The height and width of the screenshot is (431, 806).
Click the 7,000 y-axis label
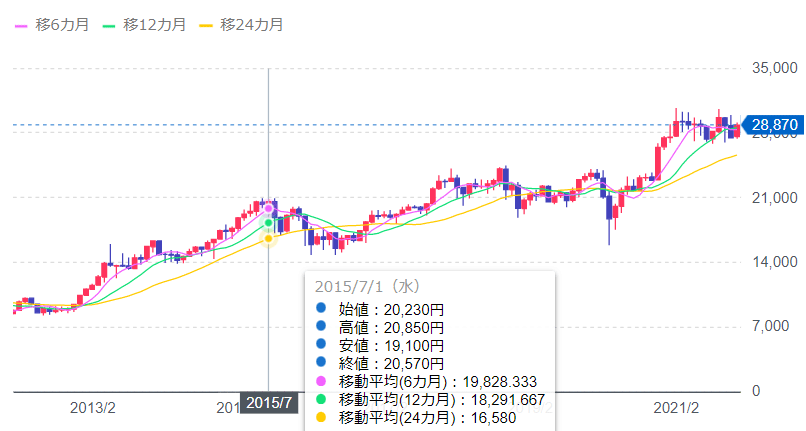(x=770, y=326)
